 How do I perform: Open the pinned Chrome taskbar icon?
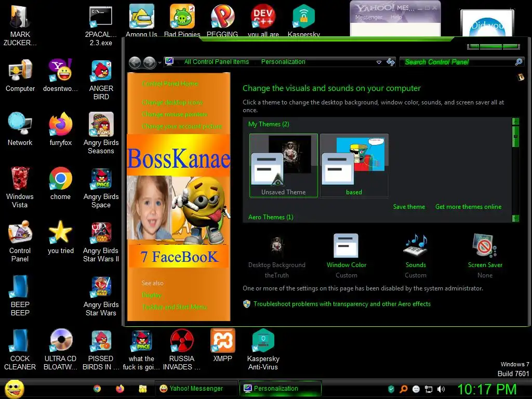[97, 389]
